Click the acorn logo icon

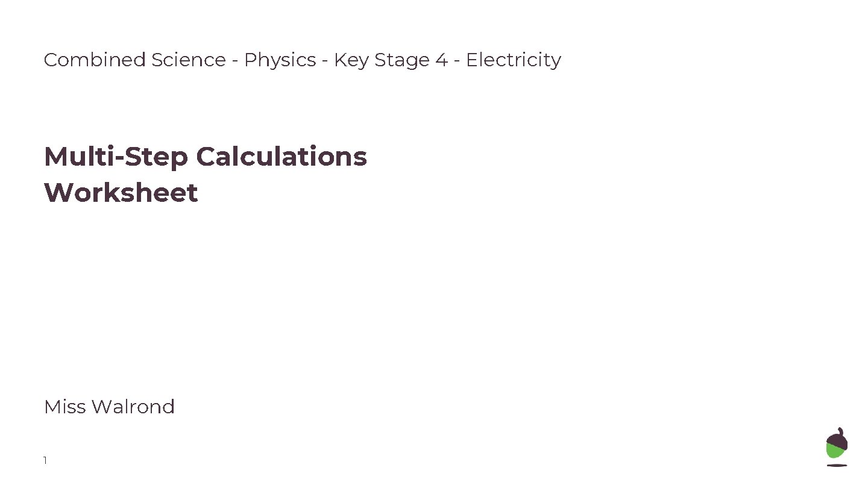pyautogui.click(x=837, y=447)
